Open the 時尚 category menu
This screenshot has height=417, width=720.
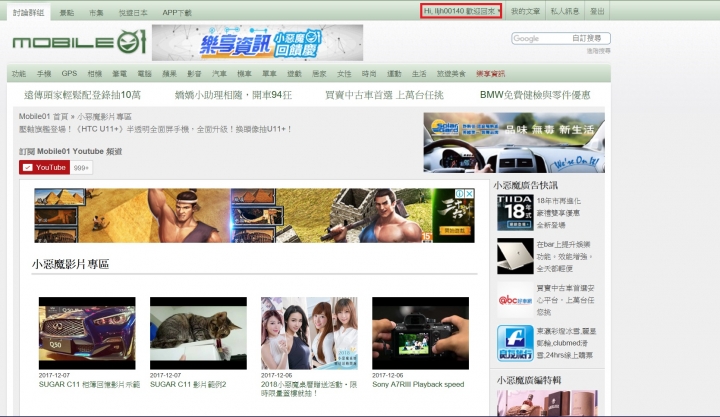pyautogui.click(x=369, y=73)
